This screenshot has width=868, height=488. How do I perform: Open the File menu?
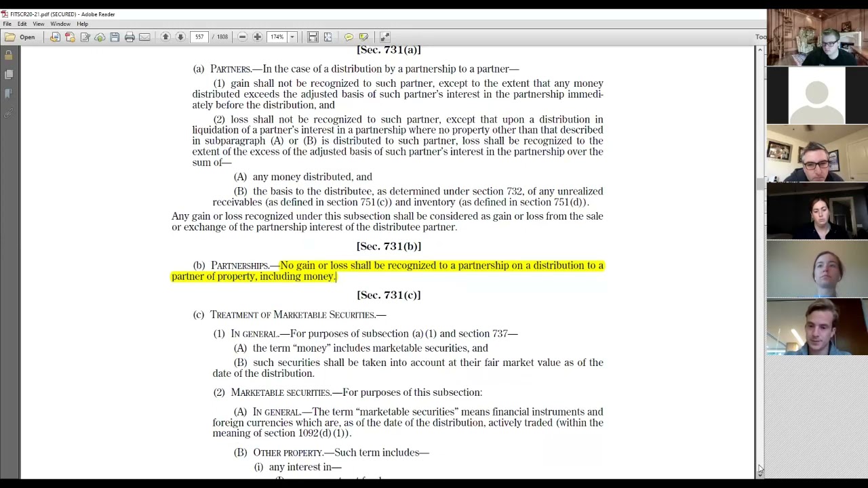(7, 24)
